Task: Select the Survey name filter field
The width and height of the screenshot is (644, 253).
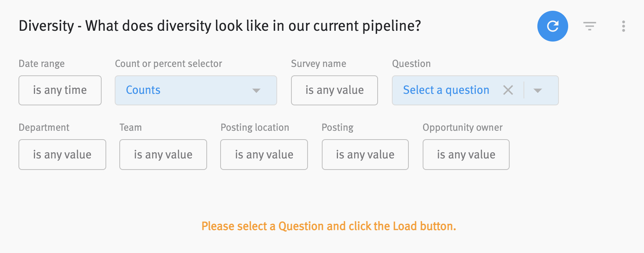Action: 334,90
